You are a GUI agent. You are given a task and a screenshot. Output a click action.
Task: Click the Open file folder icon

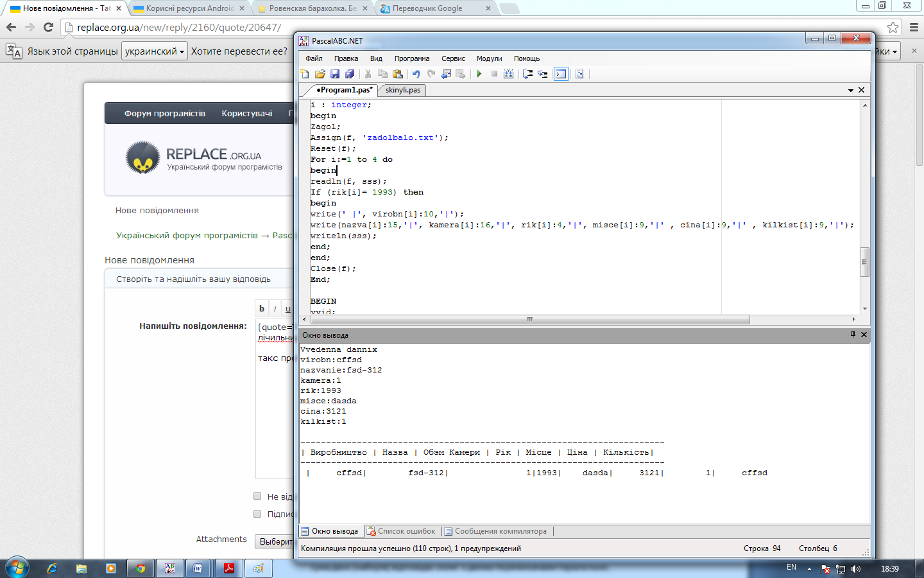[x=320, y=74]
